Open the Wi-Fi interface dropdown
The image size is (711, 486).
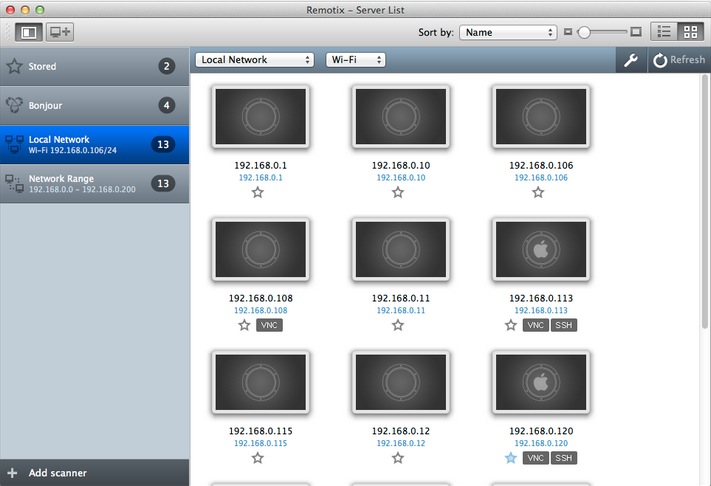(355, 60)
